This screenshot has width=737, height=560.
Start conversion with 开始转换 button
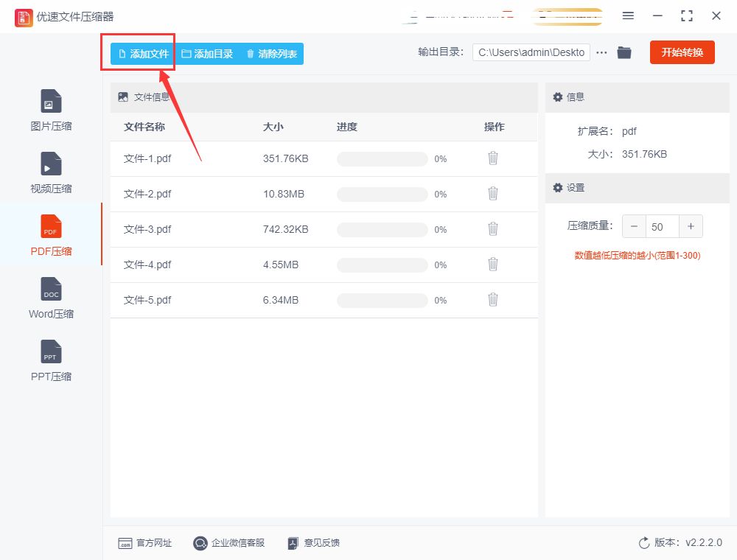tap(682, 52)
